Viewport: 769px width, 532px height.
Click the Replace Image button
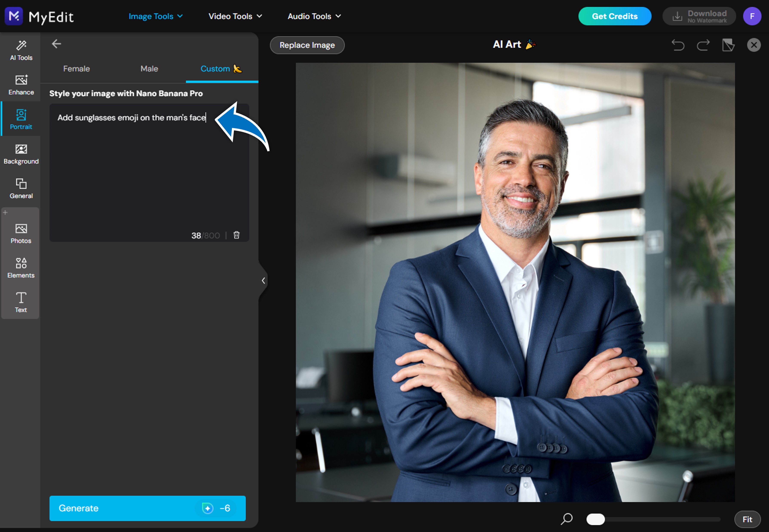[x=307, y=45]
